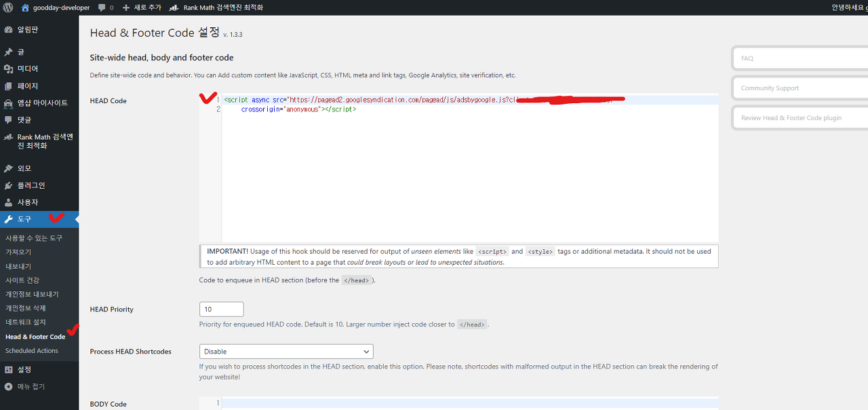Click the Head & Footer Code 설정 heading
The width and height of the screenshot is (868, 410).
click(155, 33)
